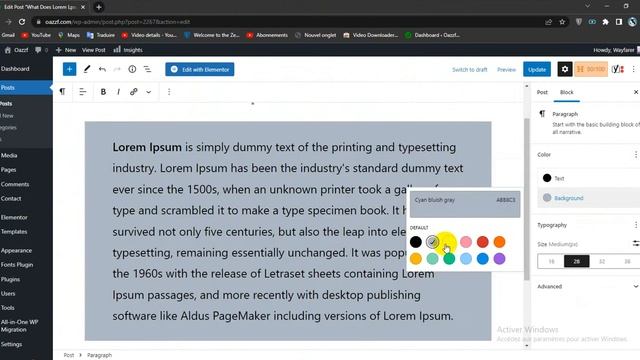Redo the last undone change
The width and height of the screenshot is (640, 360).
[117, 69]
